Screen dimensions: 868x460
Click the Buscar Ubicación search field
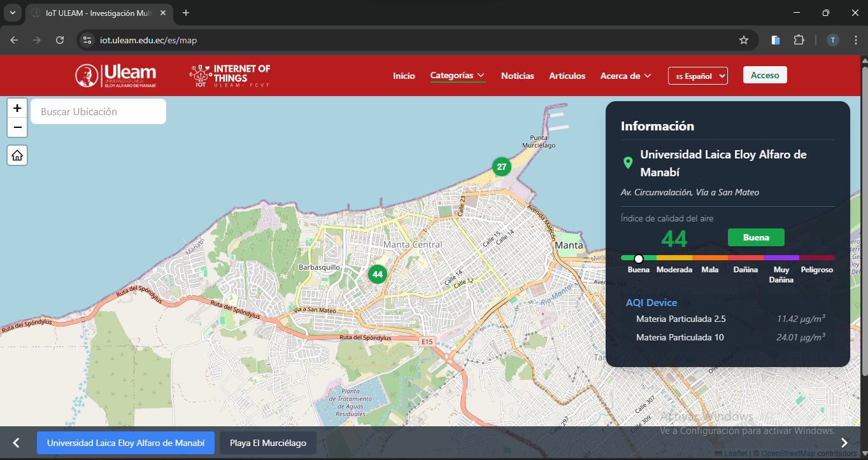click(98, 112)
